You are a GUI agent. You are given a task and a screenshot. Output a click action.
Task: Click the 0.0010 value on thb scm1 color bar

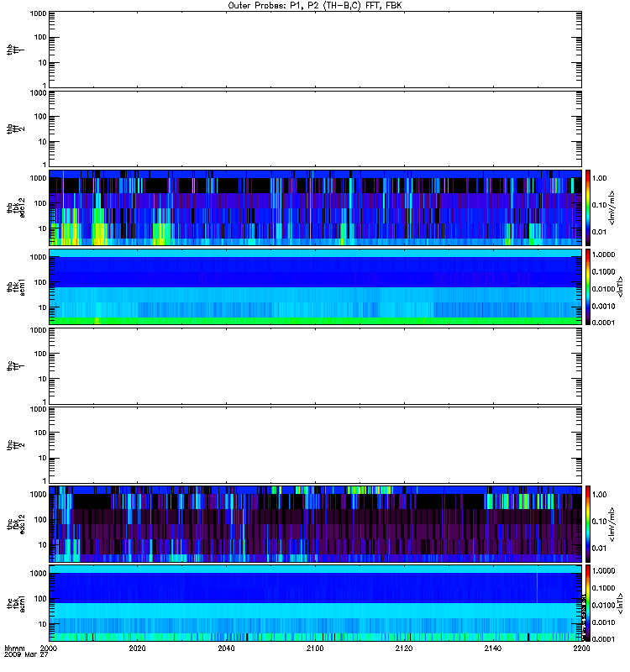click(603, 306)
